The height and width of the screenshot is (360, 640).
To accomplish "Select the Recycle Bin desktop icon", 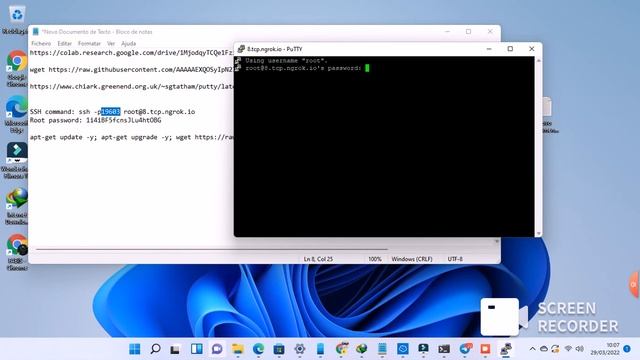I will click(x=16, y=19).
